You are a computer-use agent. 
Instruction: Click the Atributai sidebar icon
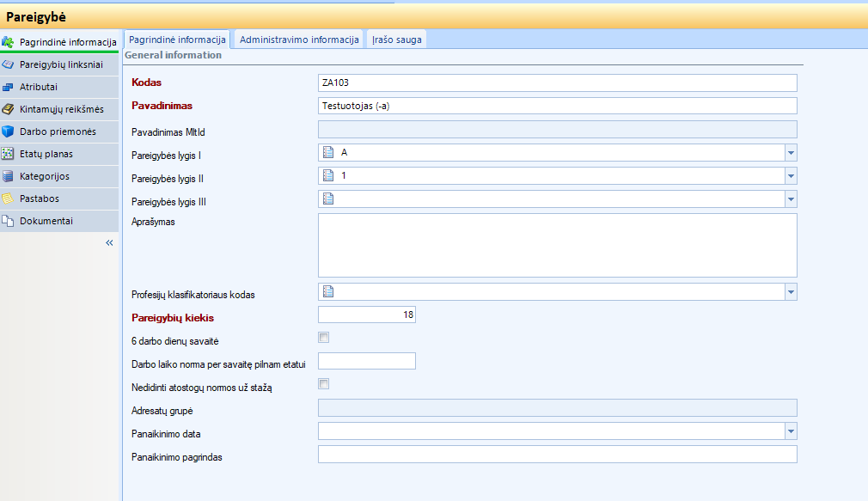point(9,87)
